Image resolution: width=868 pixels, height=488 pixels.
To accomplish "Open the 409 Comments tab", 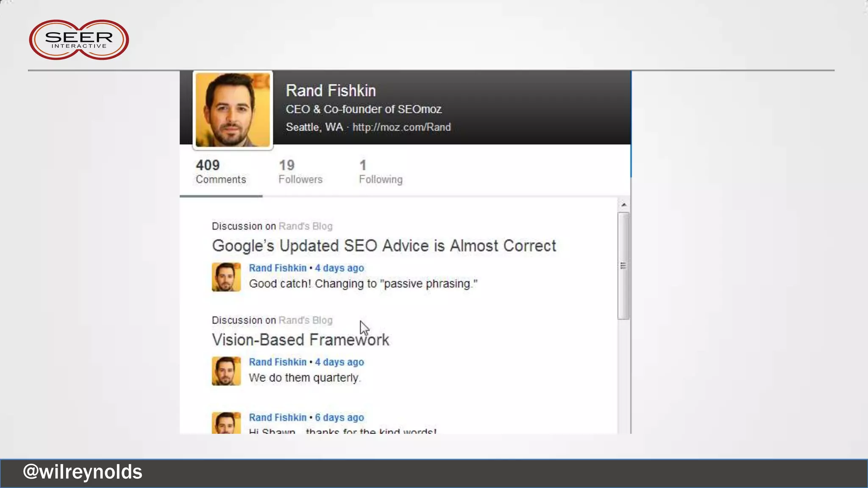I will click(220, 172).
